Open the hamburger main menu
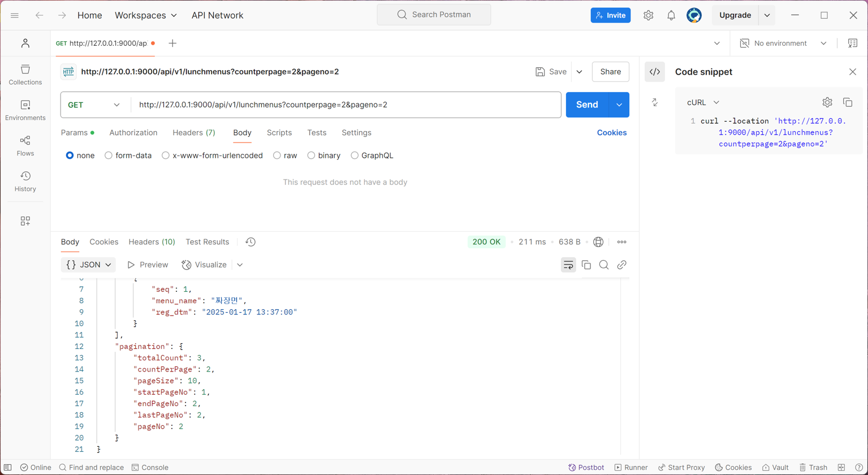868x475 pixels. [15, 15]
